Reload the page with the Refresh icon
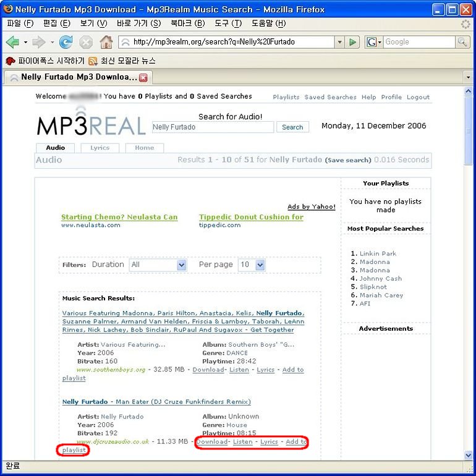The image size is (476, 476). click(66, 42)
